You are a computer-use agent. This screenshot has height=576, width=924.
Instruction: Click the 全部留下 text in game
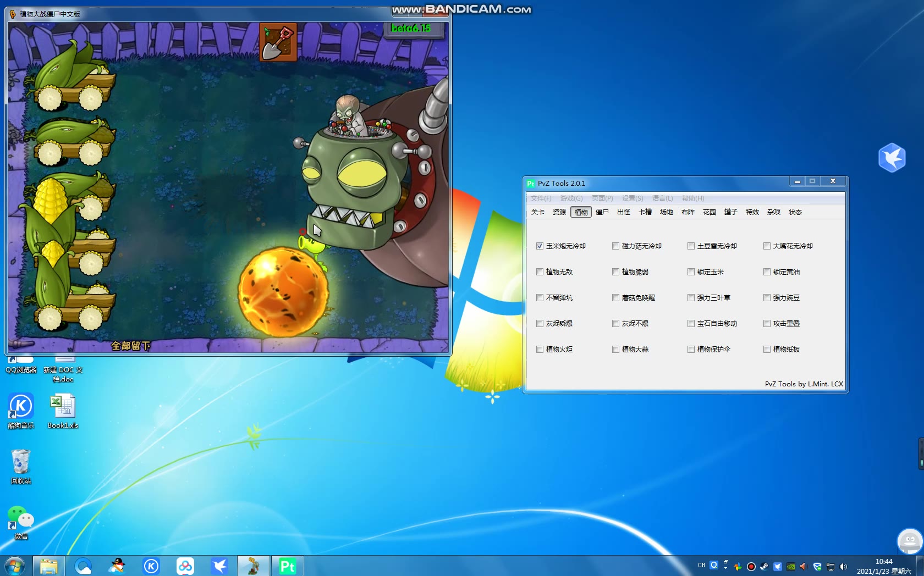click(131, 346)
